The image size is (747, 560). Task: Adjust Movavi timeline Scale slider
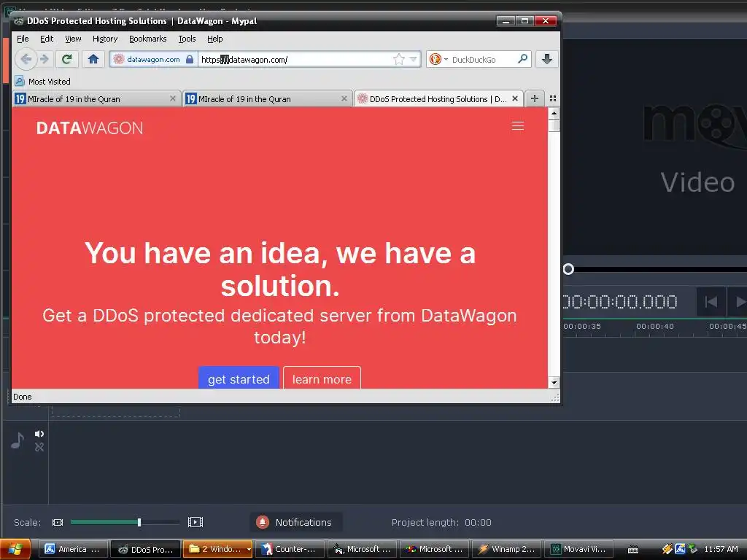139,522
